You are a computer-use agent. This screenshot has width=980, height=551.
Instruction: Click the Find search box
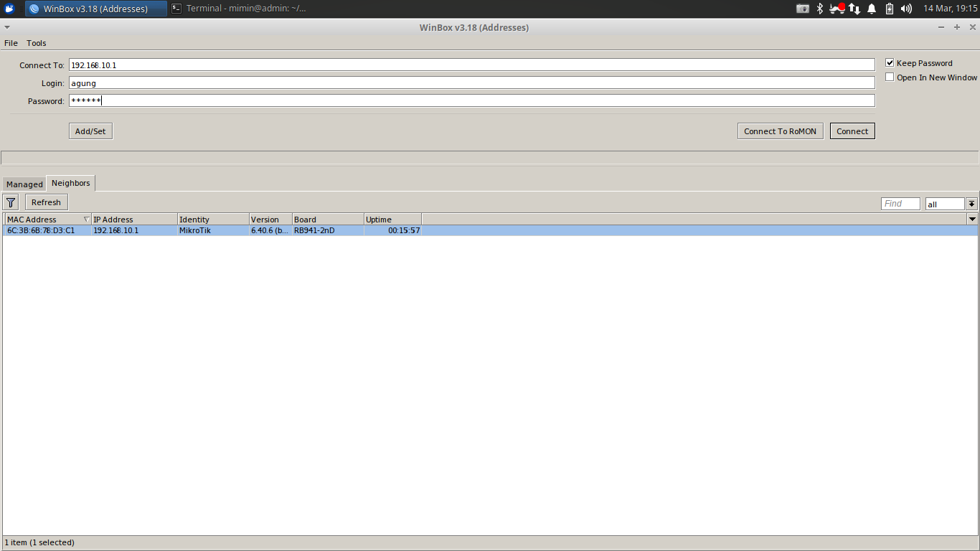click(x=900, y=204)
